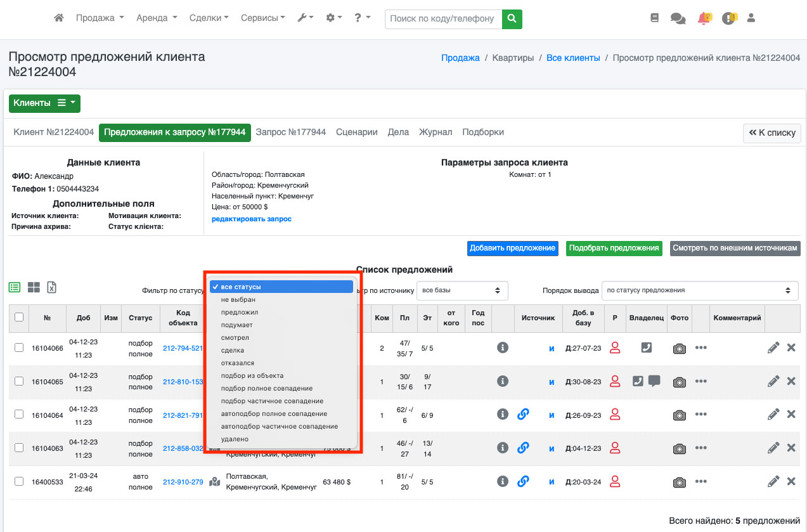Viewport: 807px width, 532px height.
Task: Open the "все базы" source filter dropdown
Action: [462, 290]
